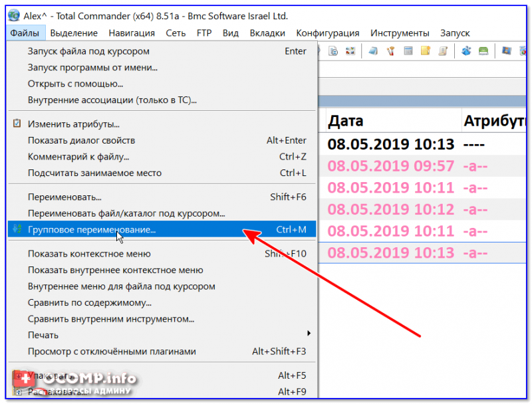Open the Вид menu

[x=230, y=33]
